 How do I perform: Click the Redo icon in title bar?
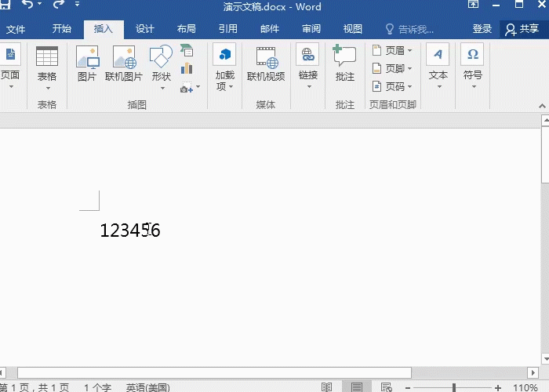pos(59,4)
